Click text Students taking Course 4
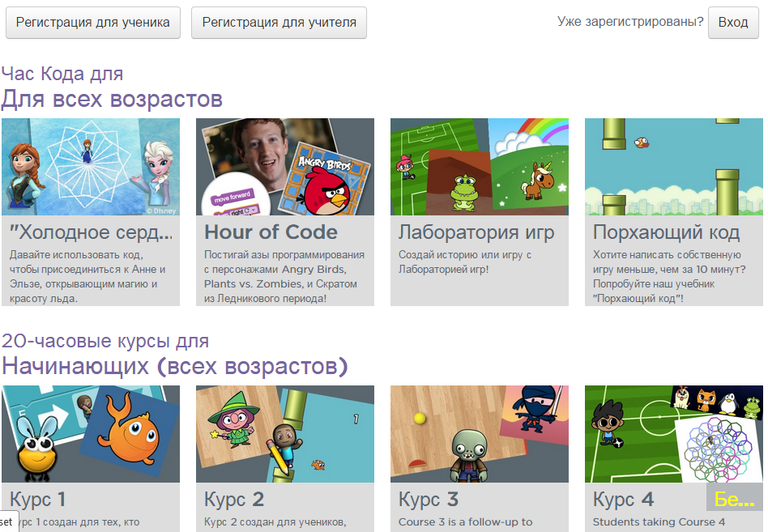The image size is (768, 532). click(x=659, y=522)
